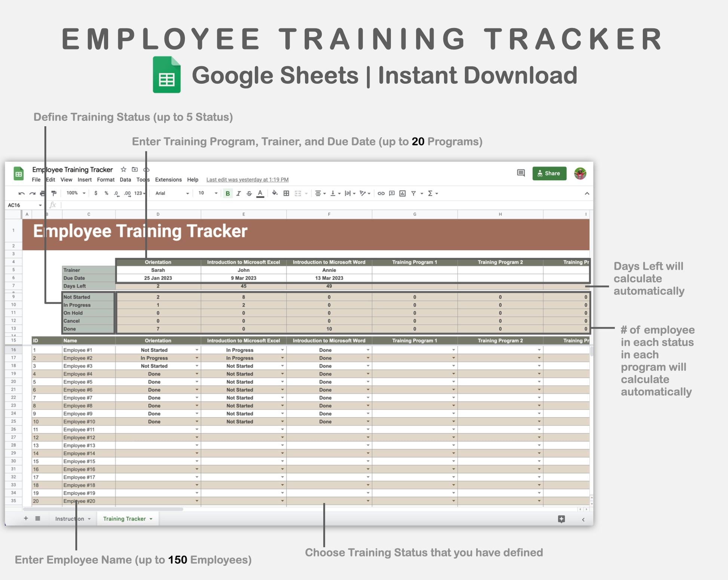Viewport: 728px width, 580px height.
Task: Star the Employee Training Tracker document
Action: point(123,169)
